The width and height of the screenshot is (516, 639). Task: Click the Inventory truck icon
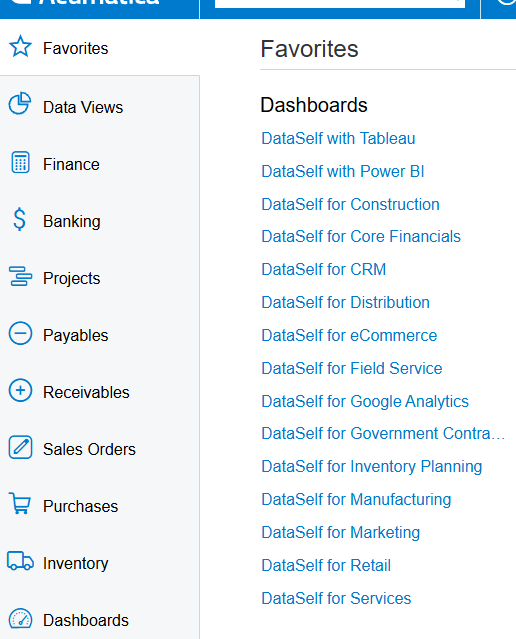pos(20,561)
